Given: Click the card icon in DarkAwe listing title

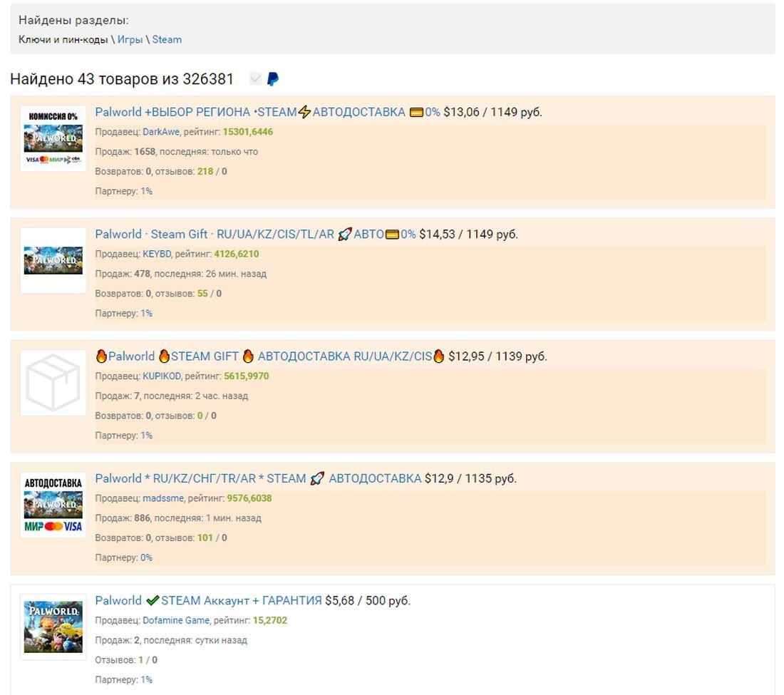Looking at the screenshot, I should tap(416, 113).
